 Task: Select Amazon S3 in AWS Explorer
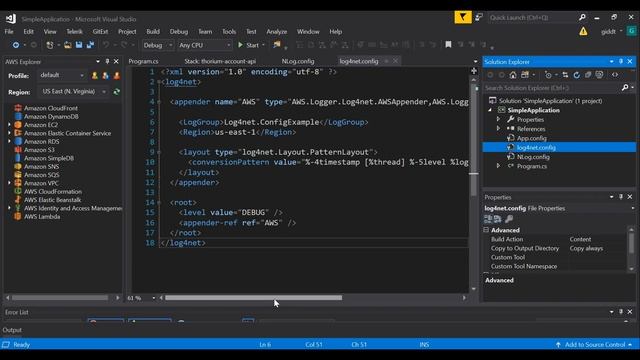tap(39, 150)
